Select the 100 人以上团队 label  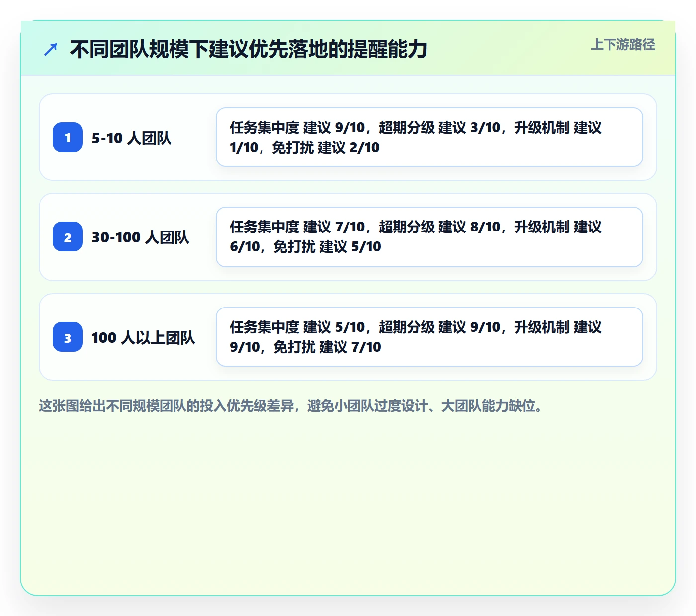pyautogui.click(x=143, y=337)
